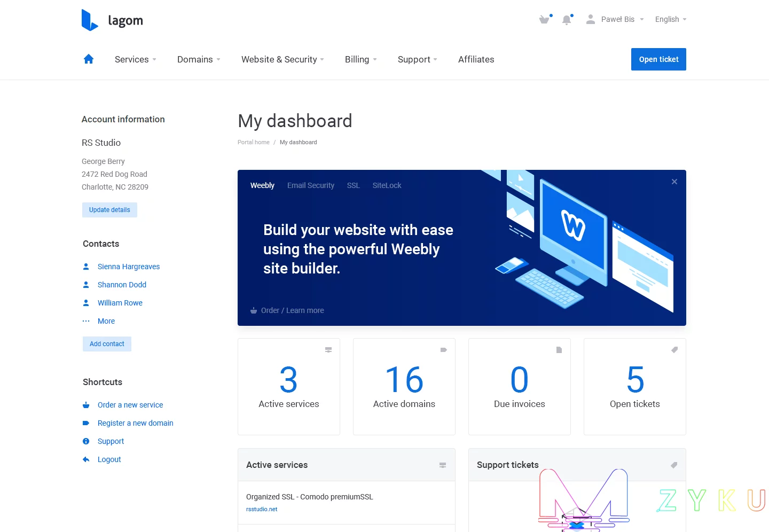Click the Add contact button
The width and height of the screenshot is (769, 532).
[107, 344]
